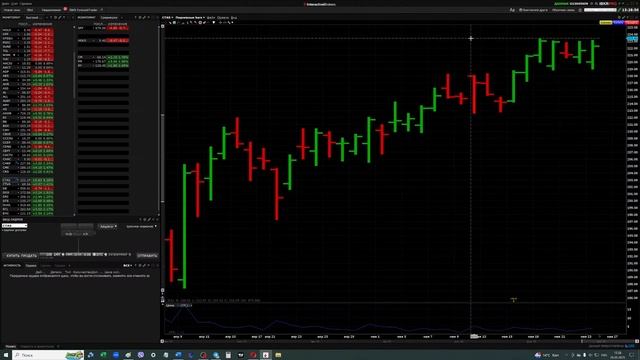Open the Windows Start menu
Viewport: 640px width, 360px height.
6,355
